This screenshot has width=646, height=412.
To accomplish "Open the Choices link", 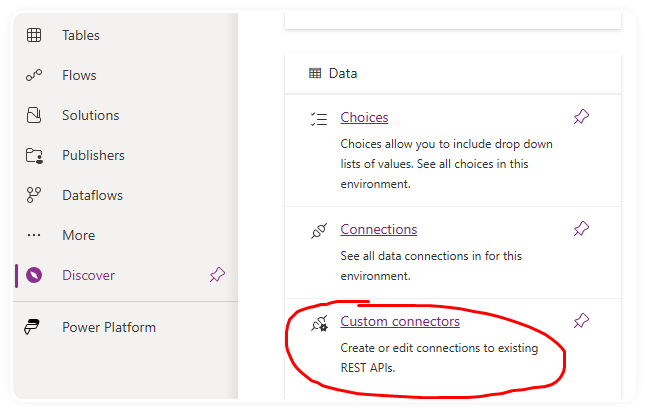I will (364, 117).
